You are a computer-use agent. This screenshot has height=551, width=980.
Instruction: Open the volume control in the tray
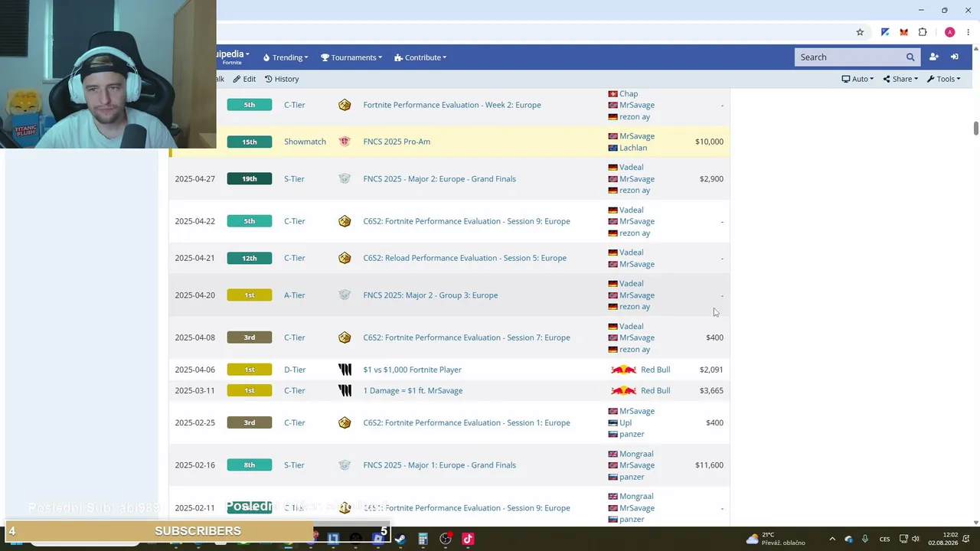(915, 539)
